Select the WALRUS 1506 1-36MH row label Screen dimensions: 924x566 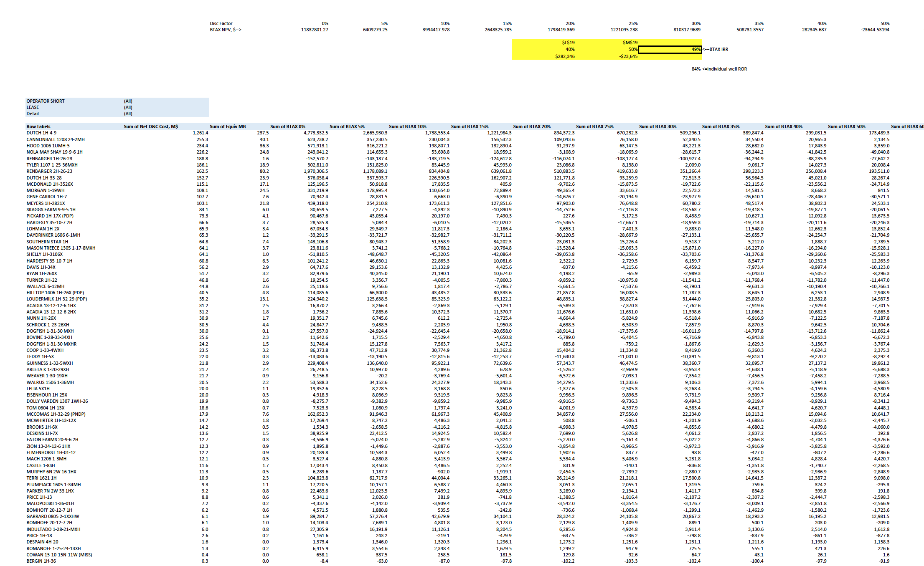pos(50,382)
